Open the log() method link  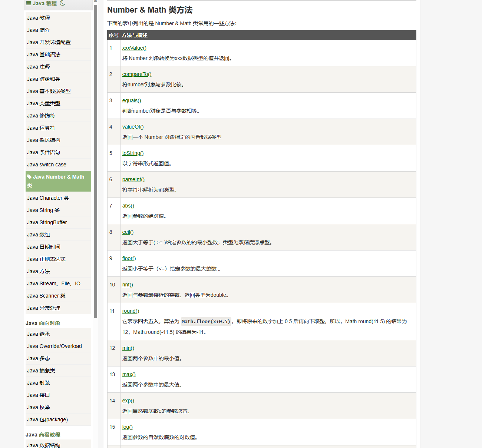coord(128,427)
